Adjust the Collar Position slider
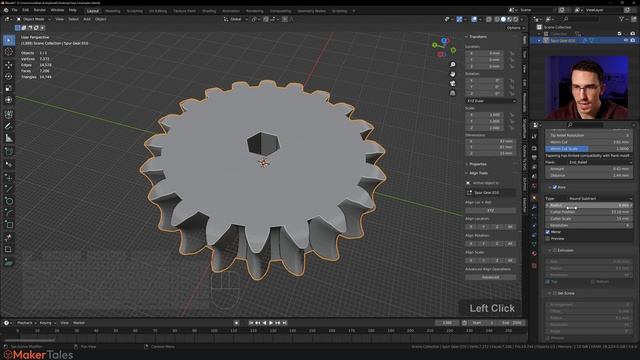The width and height of the screenshot is (640, 360). pyautogui.click(x=589, y=212)
